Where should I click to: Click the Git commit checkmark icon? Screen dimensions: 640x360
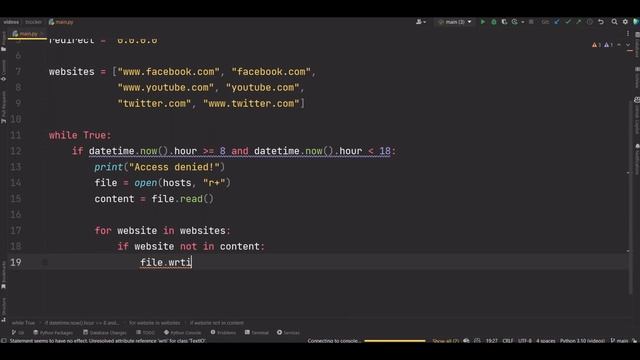[x=568, y=22]
